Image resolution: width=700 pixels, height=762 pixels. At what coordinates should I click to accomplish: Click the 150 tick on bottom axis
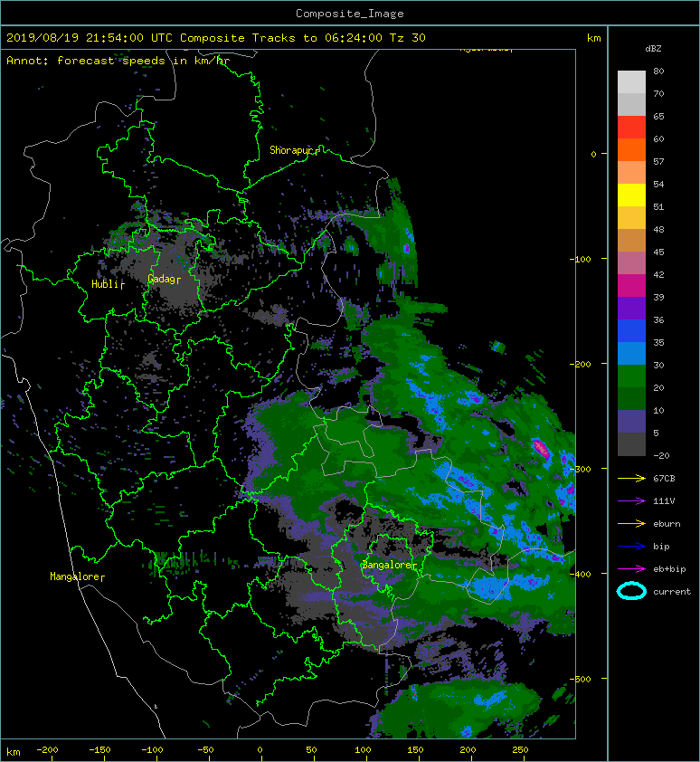pyautogui.click(x=415, y=750)
